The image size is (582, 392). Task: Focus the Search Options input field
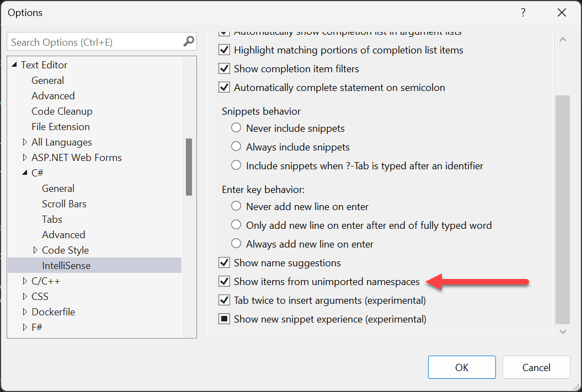click(x=94, y=42)
